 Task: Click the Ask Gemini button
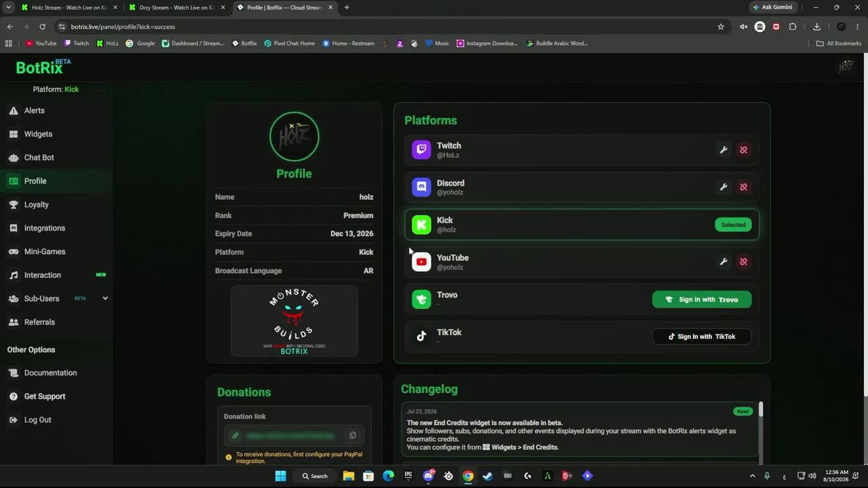pyautogui.click(x=772, y=7)
